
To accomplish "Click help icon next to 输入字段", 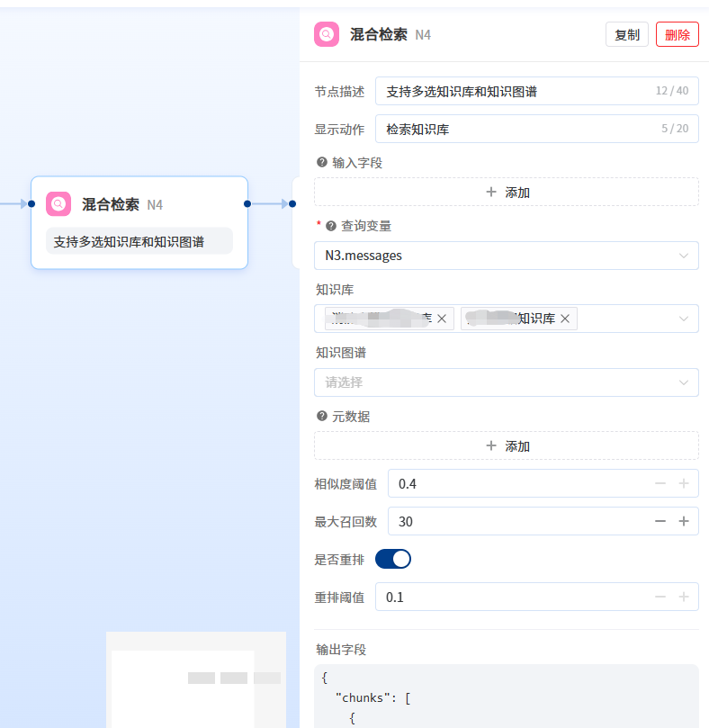I will [x=321, y=163].
